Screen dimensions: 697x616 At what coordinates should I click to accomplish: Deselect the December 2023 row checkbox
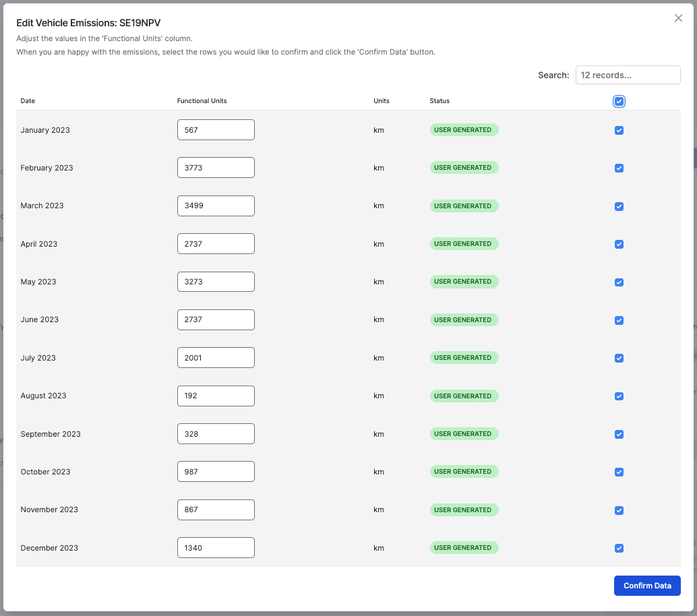coord(619,548)
